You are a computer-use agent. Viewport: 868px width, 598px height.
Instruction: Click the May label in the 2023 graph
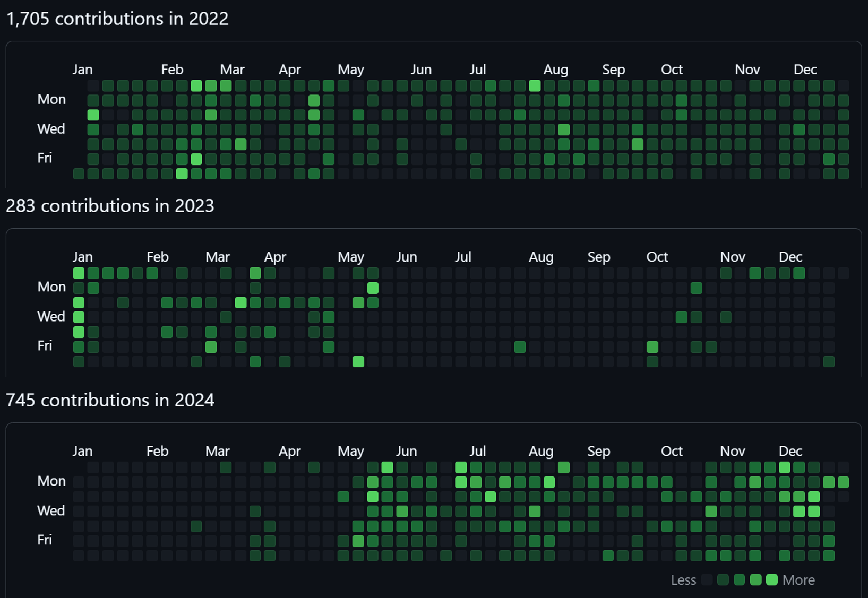351,257
